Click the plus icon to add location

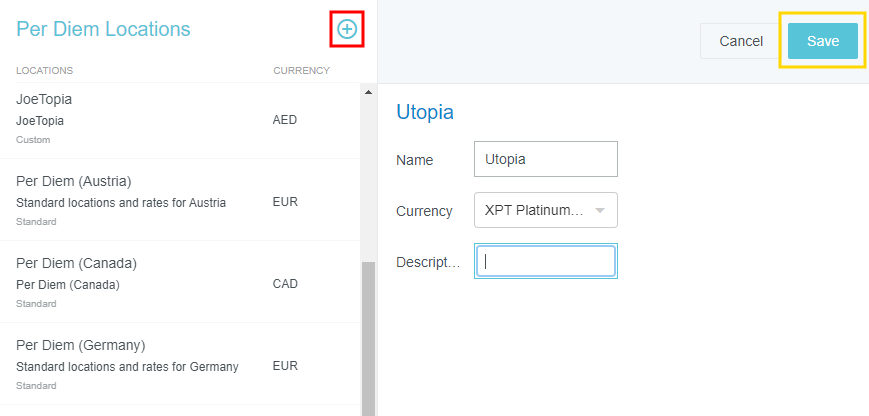[347, 30]
